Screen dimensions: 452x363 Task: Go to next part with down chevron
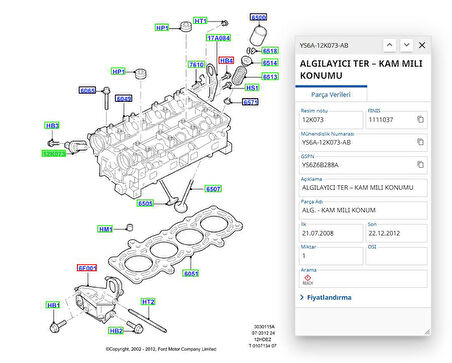tap(406, 45)
